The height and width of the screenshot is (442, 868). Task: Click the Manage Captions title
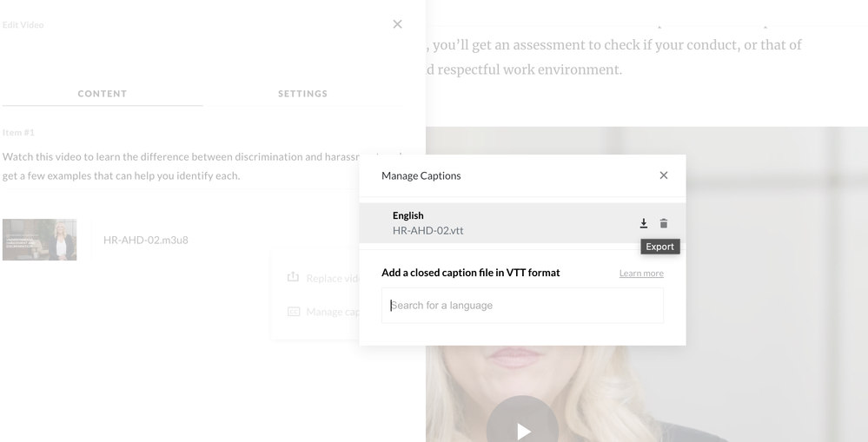coord(421,175)
